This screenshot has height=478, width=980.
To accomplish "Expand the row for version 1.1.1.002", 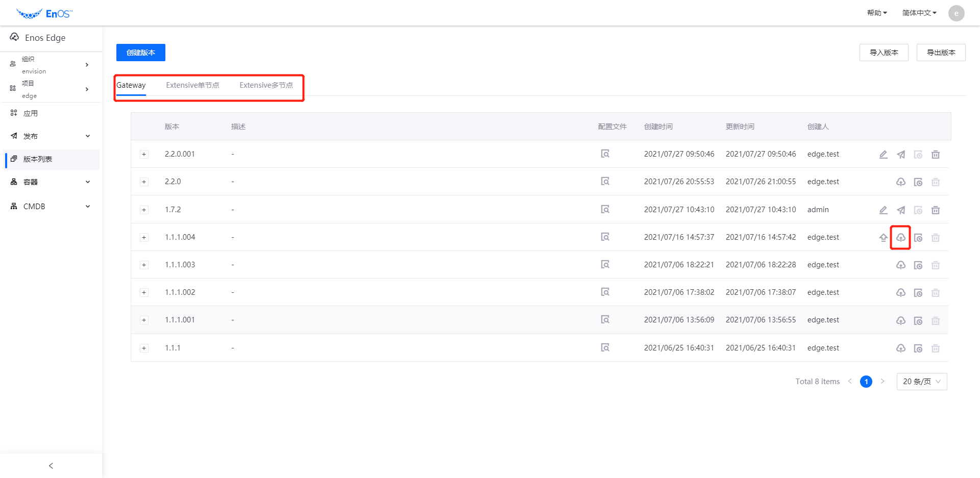I will (x=144, y=292).
